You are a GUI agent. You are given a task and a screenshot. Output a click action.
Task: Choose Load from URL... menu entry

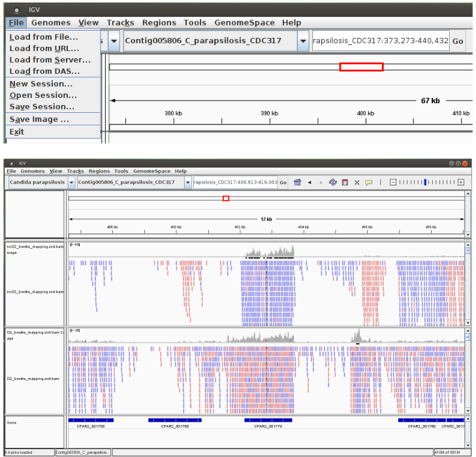click(44, 48)
